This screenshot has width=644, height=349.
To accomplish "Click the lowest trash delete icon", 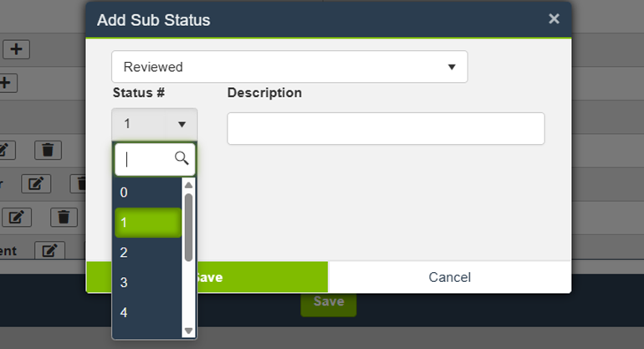I will click(x=64, y=217).
